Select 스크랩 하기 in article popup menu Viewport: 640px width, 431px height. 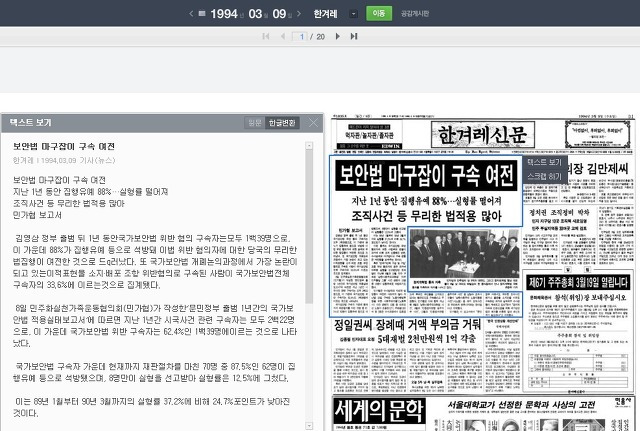(544, 176)
